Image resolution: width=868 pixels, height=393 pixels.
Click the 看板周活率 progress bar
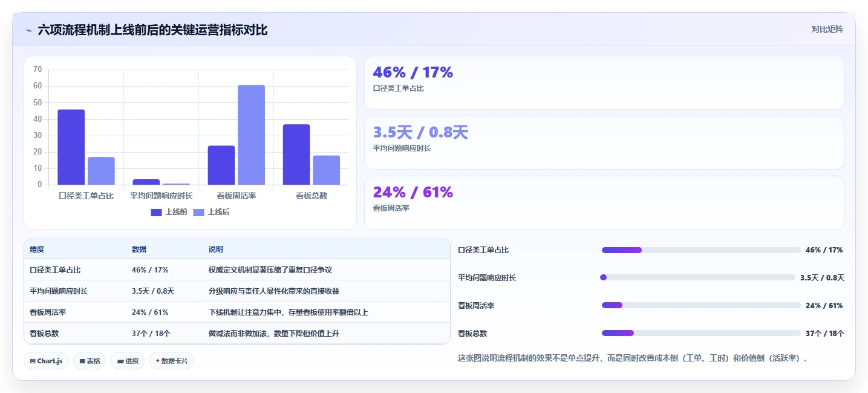coord(701,305)
